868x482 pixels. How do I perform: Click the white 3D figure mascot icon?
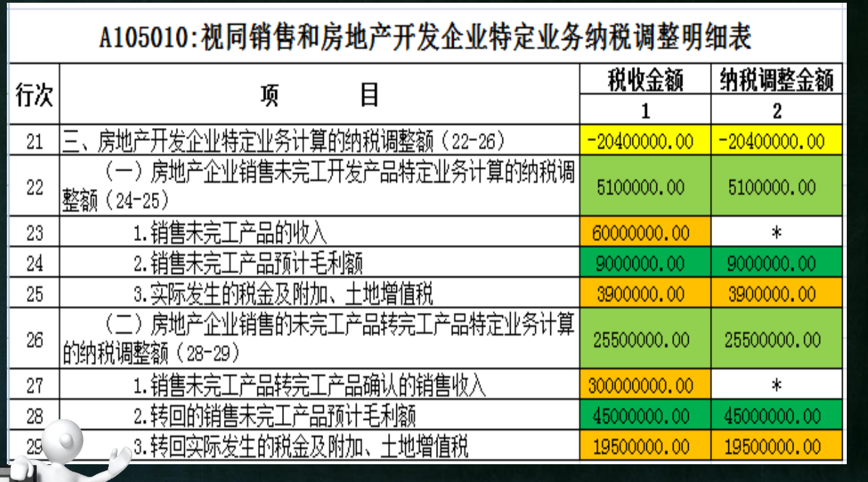coord(65,448)
